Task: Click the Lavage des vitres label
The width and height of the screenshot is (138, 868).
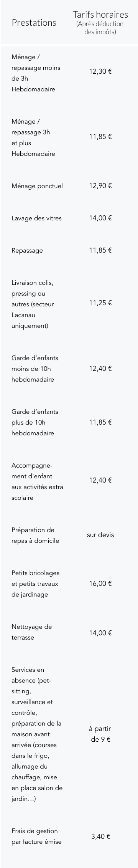Action: (x=36, y=218)
